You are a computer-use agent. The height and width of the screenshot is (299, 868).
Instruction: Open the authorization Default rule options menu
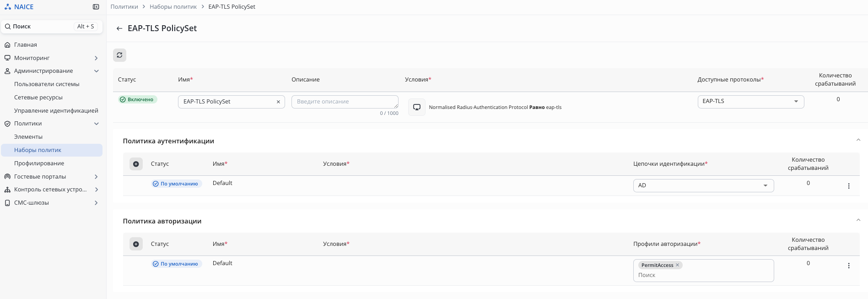coord(849,266)
